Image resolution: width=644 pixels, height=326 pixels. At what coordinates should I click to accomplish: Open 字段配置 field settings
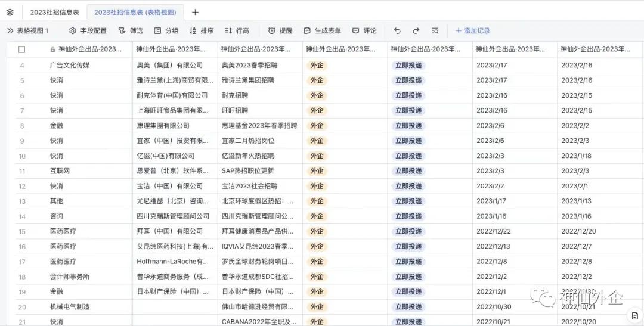88,31
